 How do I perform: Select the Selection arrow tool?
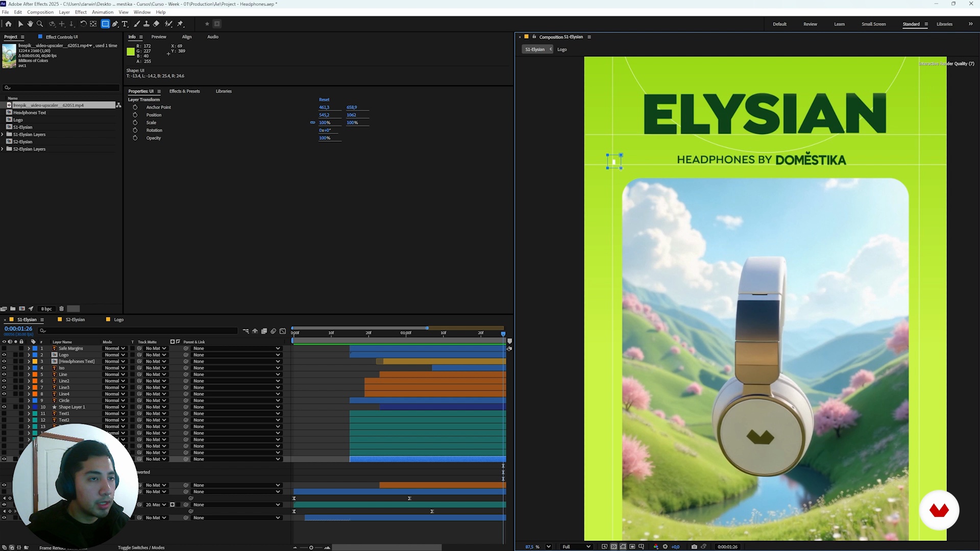coord(20,24)
